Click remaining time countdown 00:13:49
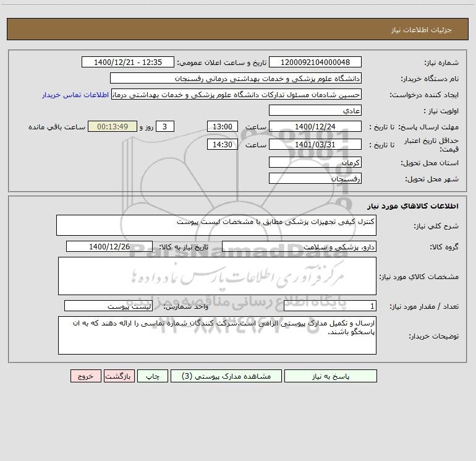 (113, 126)
